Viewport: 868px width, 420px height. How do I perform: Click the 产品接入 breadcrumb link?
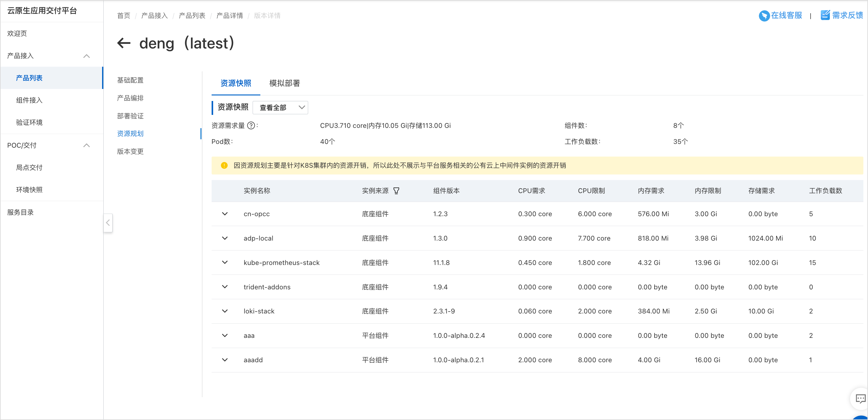[x=154, y=15]
